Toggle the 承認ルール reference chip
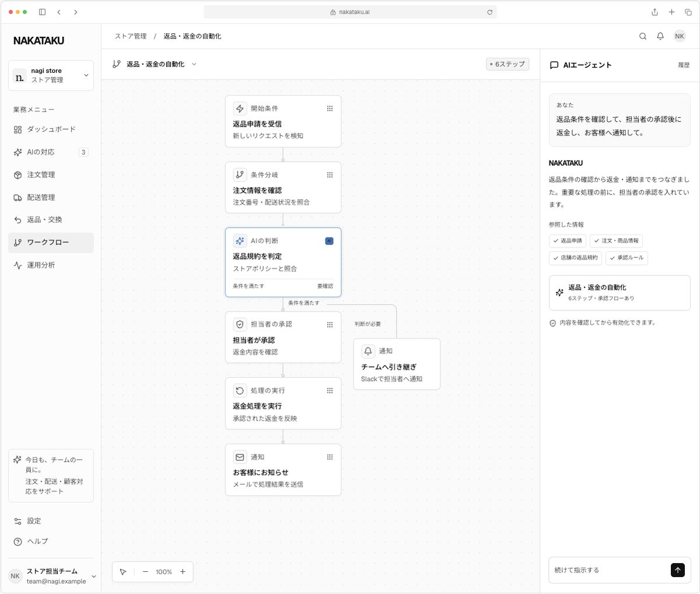 (x=626, y=257)
